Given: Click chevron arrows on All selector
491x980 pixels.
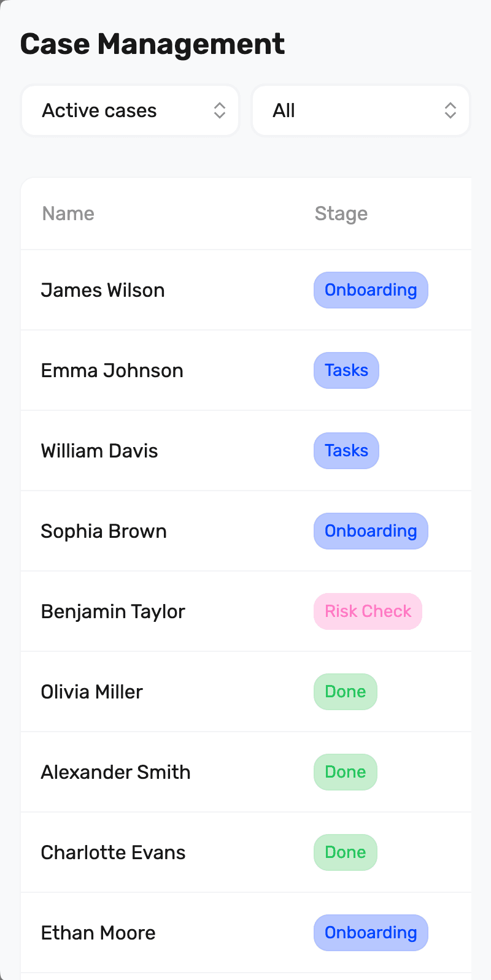Looking at the screenshot, I should pos(450,110).
